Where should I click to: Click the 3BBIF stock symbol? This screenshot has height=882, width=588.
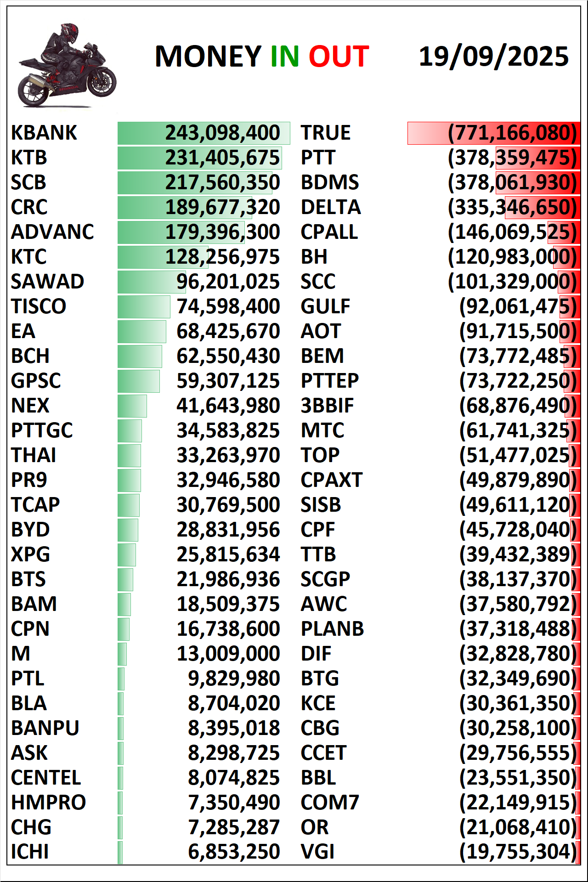click(327, 406)
